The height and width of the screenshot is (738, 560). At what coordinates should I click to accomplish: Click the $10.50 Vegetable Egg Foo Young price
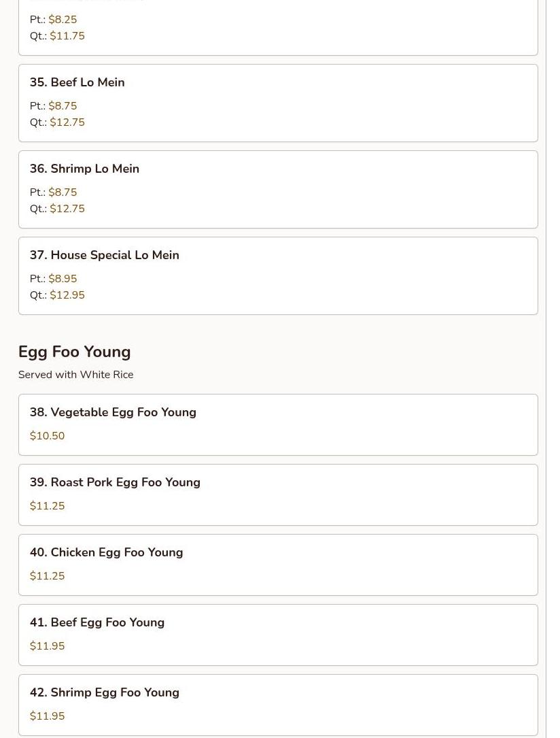(47, 436)
